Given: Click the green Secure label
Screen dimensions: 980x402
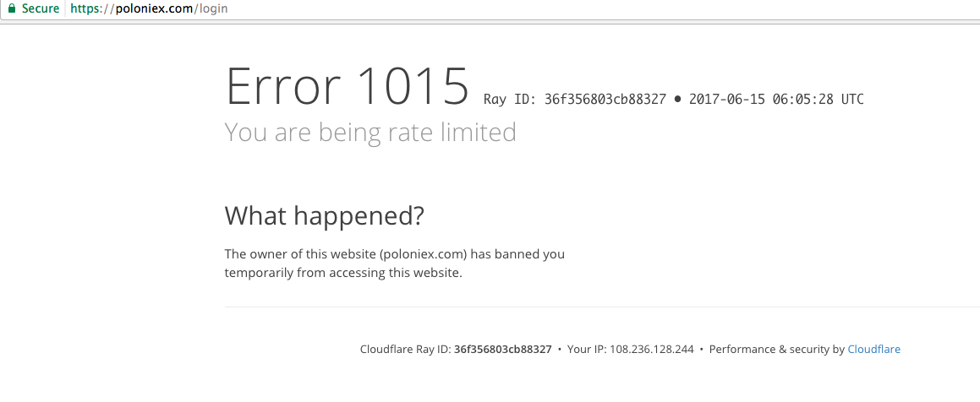Looking at the screenshot, I should [x=41, y=9].
